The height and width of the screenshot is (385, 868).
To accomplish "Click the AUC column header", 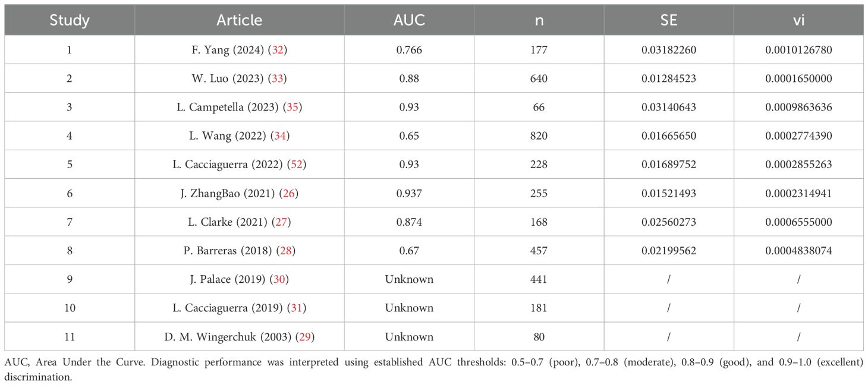I will 409,20.
